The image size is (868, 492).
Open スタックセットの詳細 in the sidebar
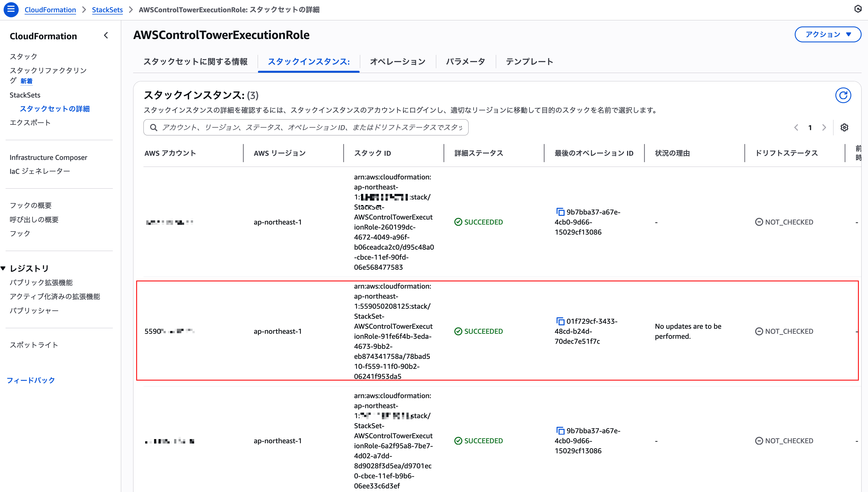pyautogui.click(x=55, y=108)
